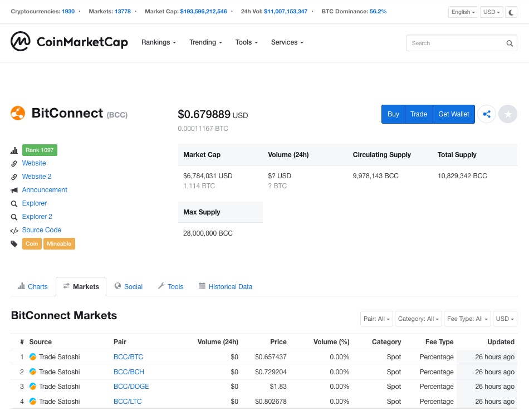The height and width of the screenshot is (420, 529).
Task: Open the BCC/DOGE market pair link
Action: [x=131, y=386]
